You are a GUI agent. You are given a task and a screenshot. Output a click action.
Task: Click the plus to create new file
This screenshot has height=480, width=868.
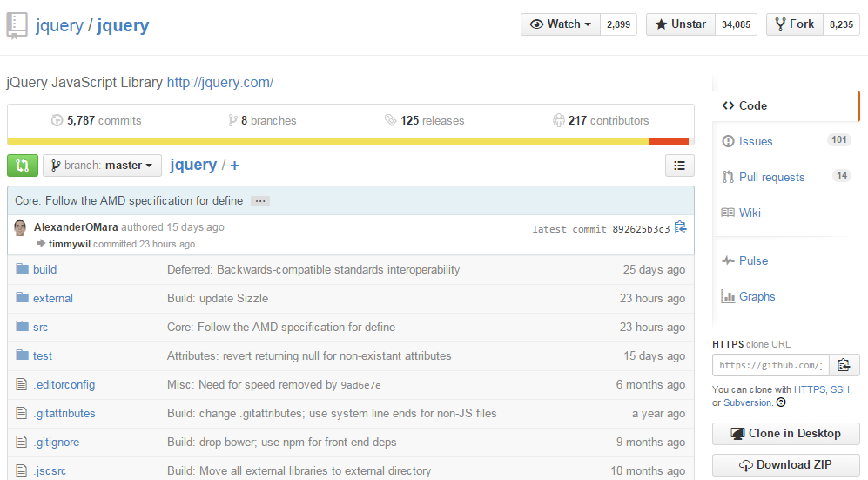click(x=235, y=166)
